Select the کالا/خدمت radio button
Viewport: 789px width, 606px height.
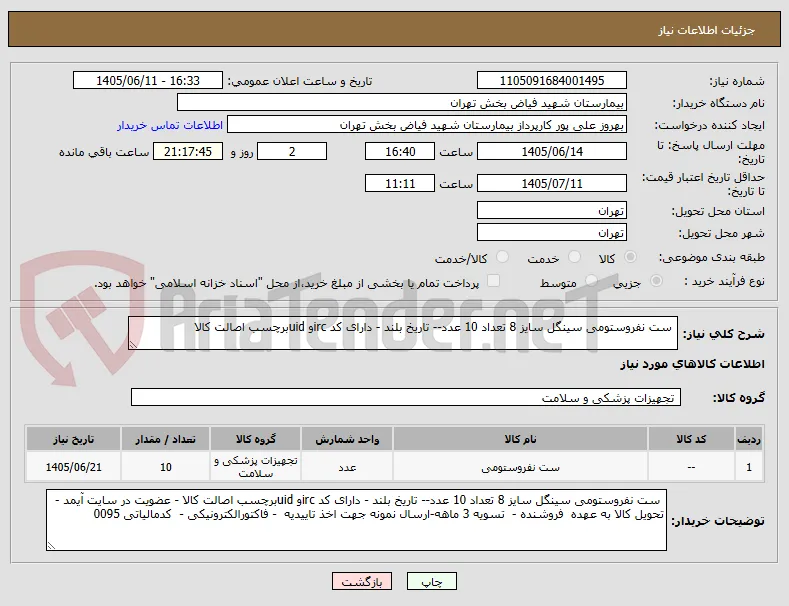[x=502, y=257]
